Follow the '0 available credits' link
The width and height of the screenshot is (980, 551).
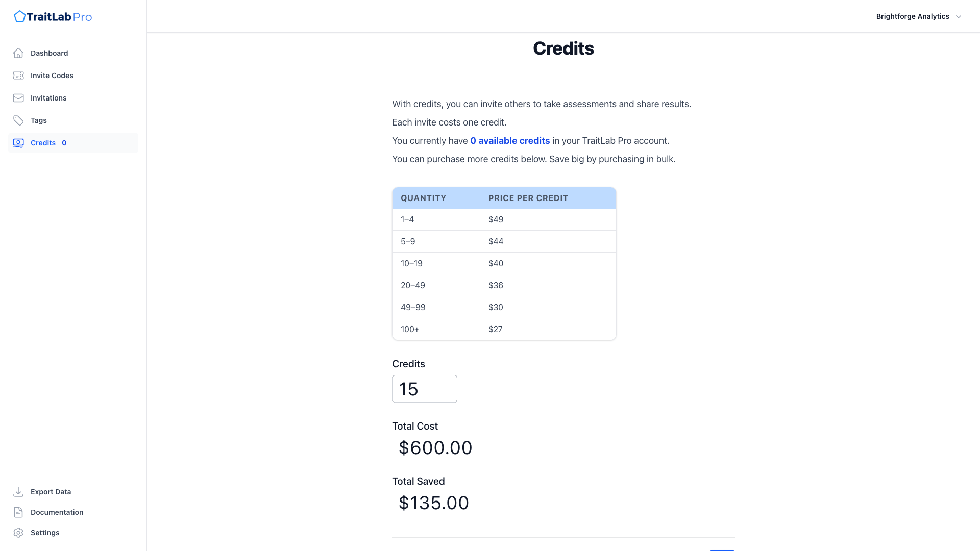[510, 141]
